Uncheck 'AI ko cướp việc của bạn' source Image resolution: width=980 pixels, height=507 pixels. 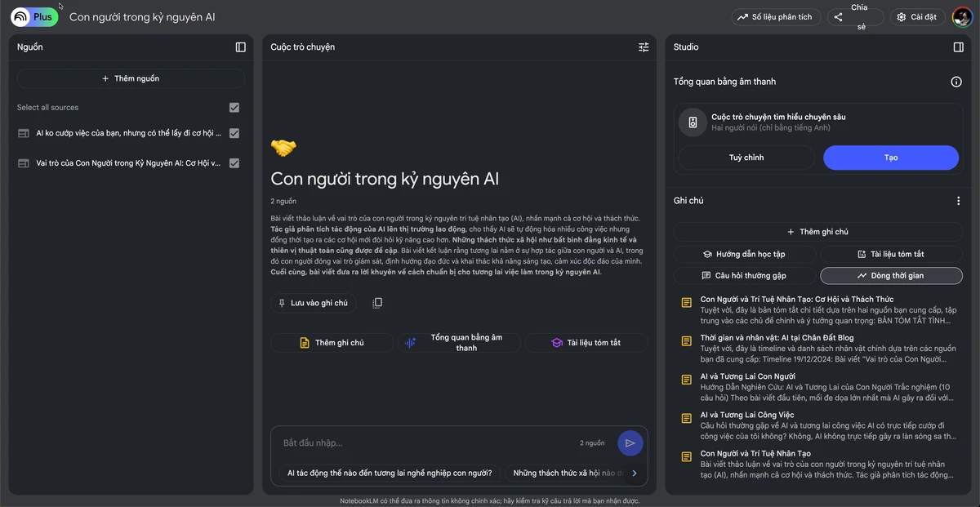click(234, 133)
